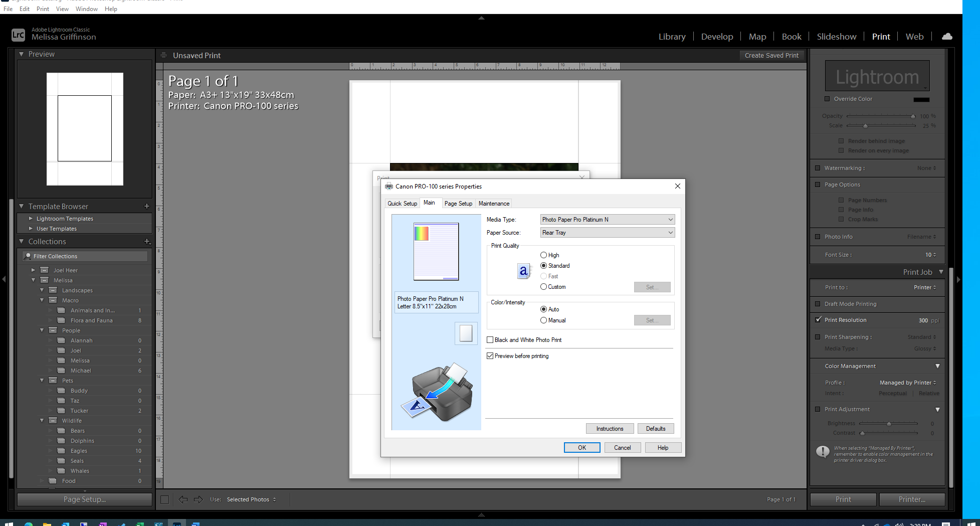980x526 pixels.
Task: Click the previous page arrow in toolbar
Action: (x=183, y=499)
